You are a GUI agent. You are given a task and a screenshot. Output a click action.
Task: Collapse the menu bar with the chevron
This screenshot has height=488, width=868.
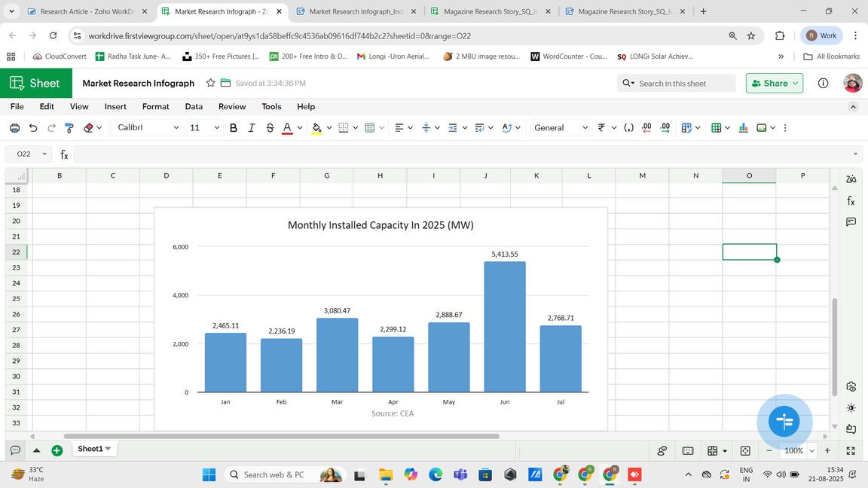click(853, 107)
